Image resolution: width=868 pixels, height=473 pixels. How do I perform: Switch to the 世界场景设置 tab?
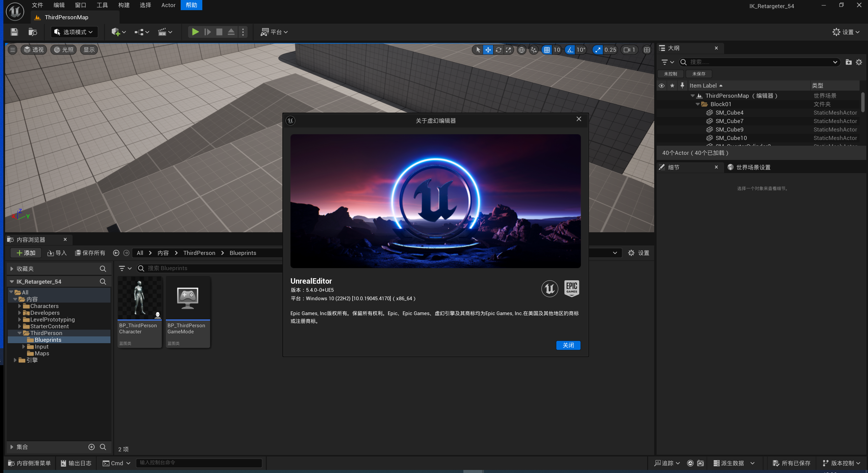[x=749, y=167]
